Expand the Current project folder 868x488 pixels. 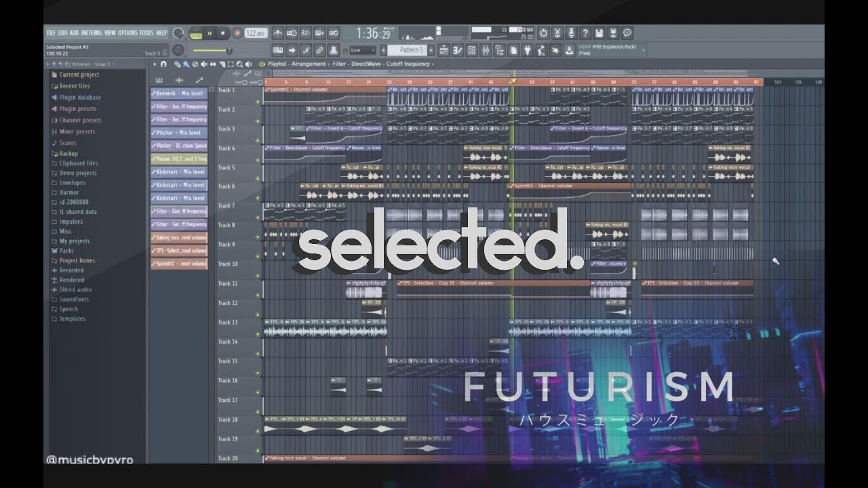coord(75,75)
